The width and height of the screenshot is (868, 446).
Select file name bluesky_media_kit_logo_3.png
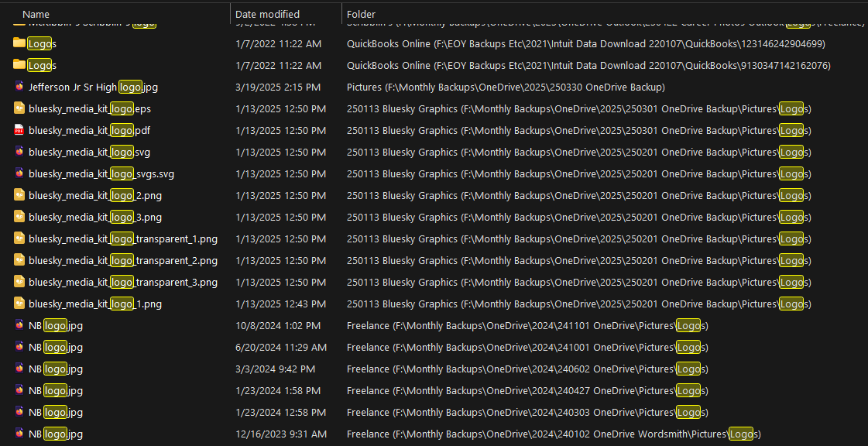coord(95,217)
